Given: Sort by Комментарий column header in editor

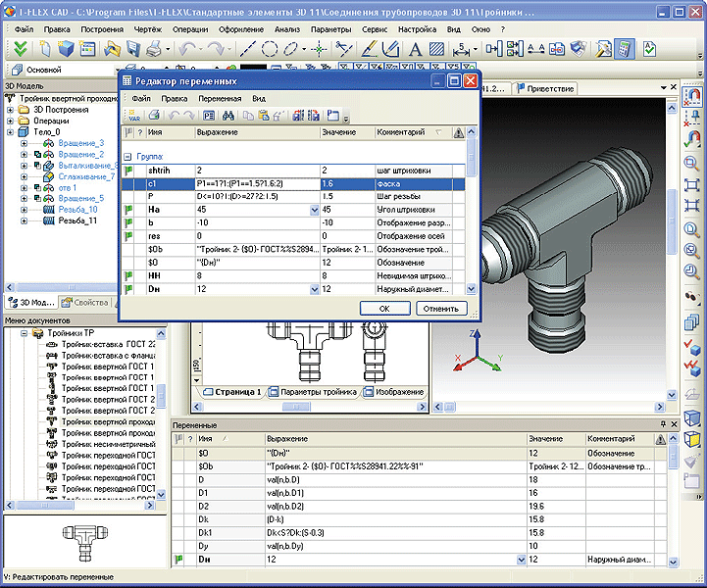Looking at the screenshot, I should (413, 132).
